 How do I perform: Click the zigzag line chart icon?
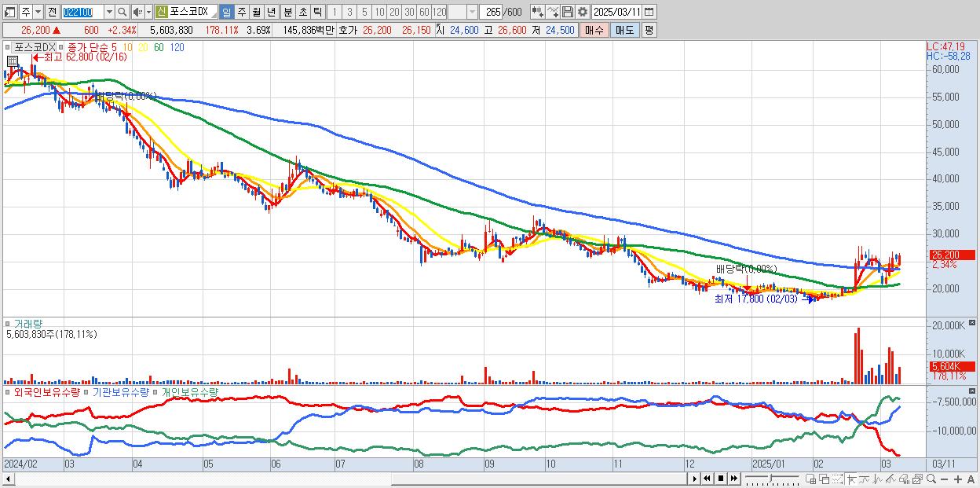878,479
